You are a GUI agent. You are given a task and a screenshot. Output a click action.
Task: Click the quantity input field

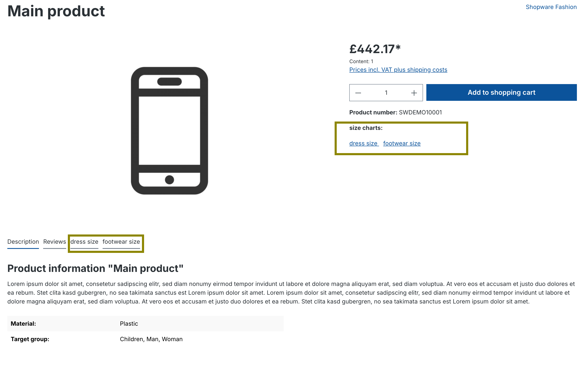pyautogui.click(x=386, y=93)
